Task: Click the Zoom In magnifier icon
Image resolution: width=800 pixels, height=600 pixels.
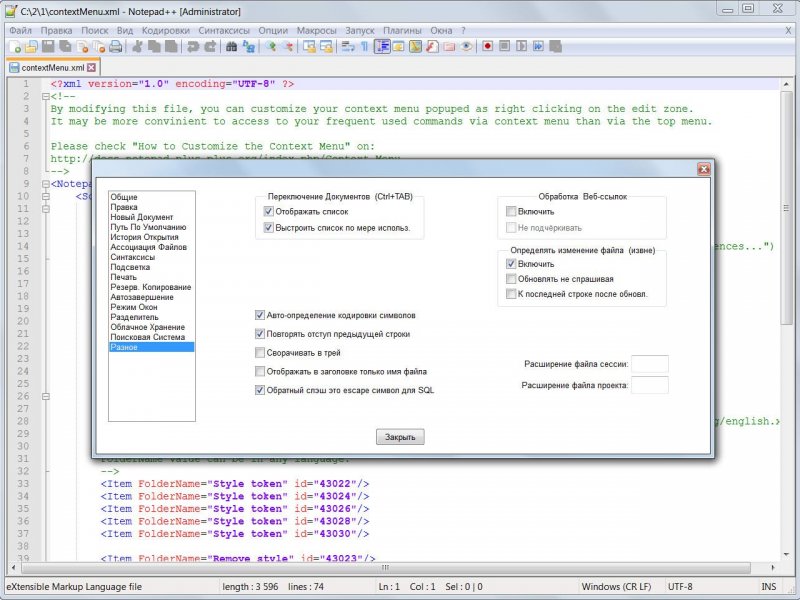Action: click(270, 47)
